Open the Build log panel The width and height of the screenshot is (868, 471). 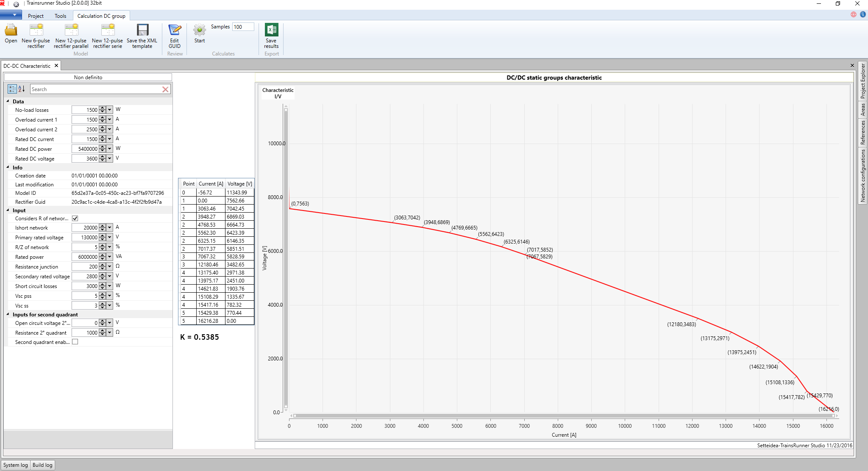42,465
